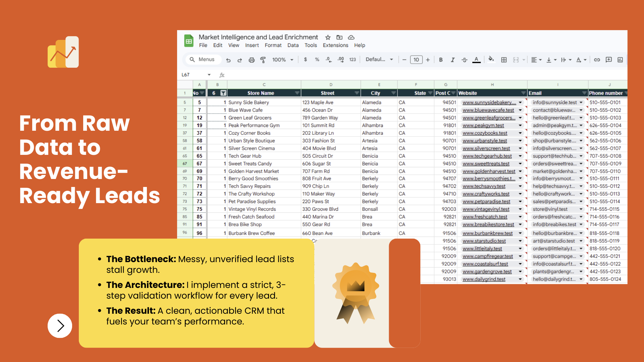This screenshot has height=362, width=644.
Task: Click the print icon in toolbar
Action: (x=252, y=60)
